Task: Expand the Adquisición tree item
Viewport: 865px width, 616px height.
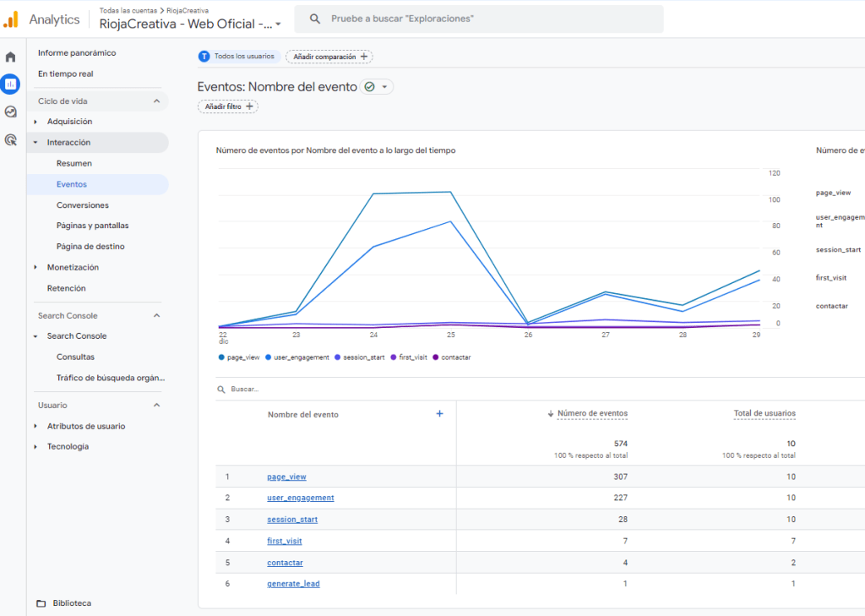Action: (35, 122)
